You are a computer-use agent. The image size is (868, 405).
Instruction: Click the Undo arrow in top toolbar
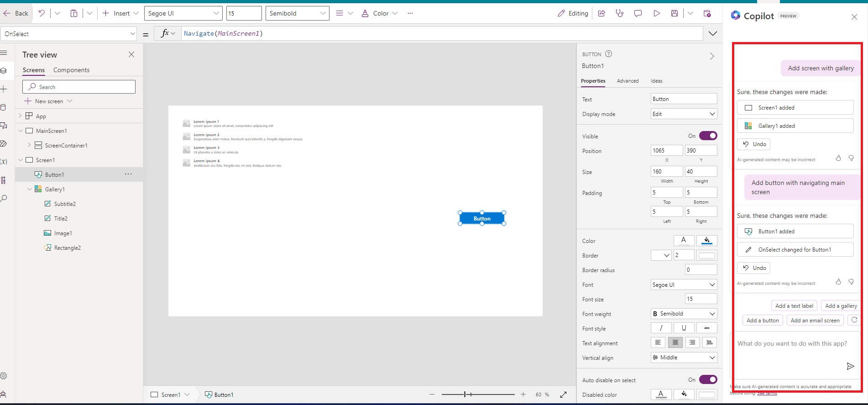point(42,13)
